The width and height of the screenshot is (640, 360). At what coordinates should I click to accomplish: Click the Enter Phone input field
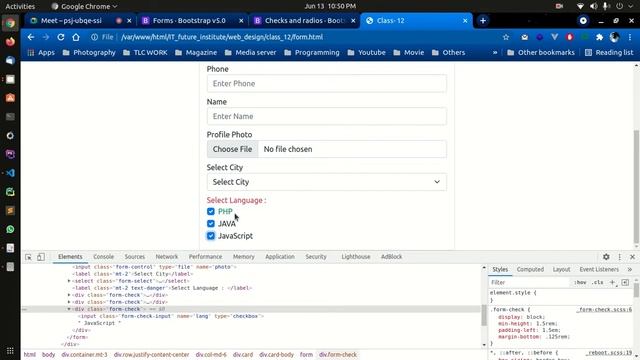tap(327, 84)
